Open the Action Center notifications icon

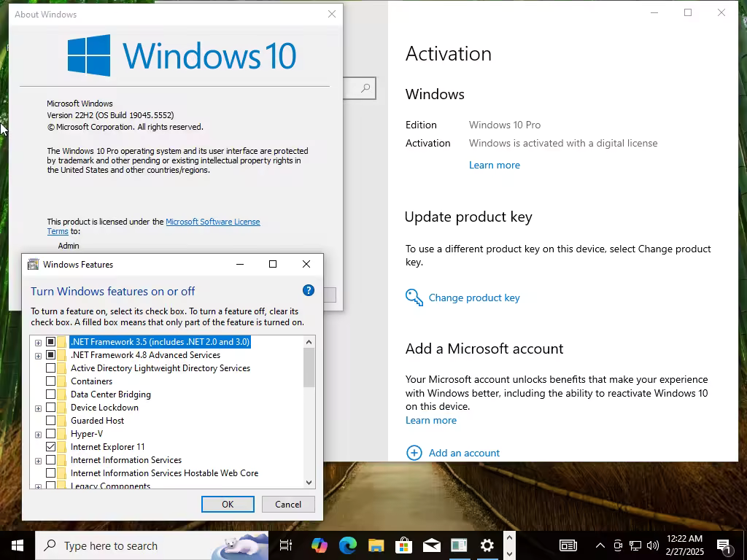click(x=724, y=545)
